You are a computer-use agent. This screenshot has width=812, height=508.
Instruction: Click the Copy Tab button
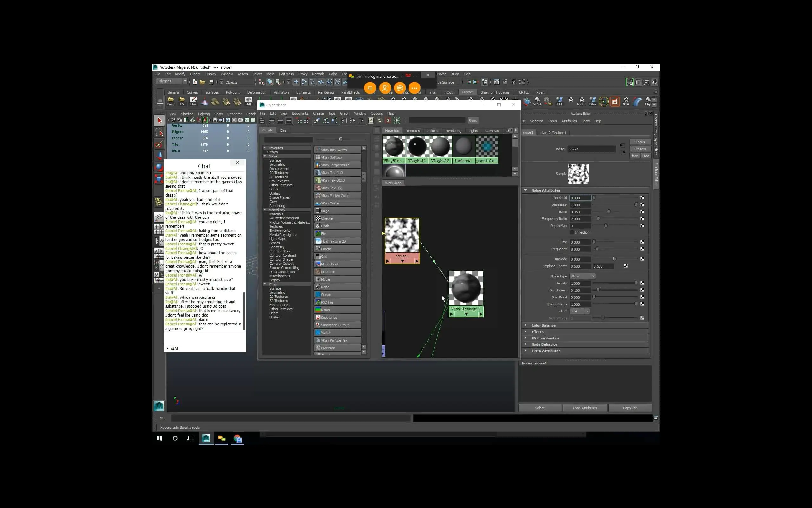pos(630,408)
